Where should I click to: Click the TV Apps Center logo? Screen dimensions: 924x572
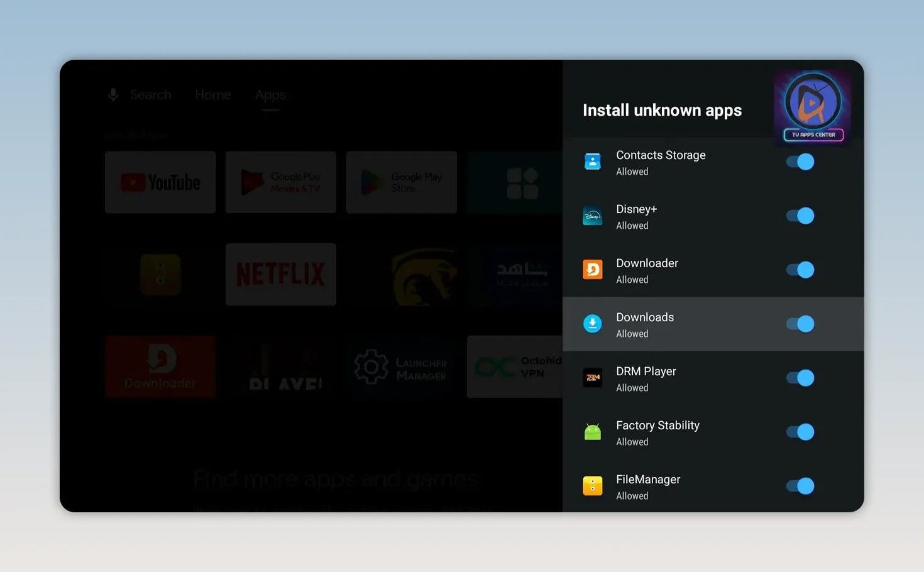tap(813, 107)
